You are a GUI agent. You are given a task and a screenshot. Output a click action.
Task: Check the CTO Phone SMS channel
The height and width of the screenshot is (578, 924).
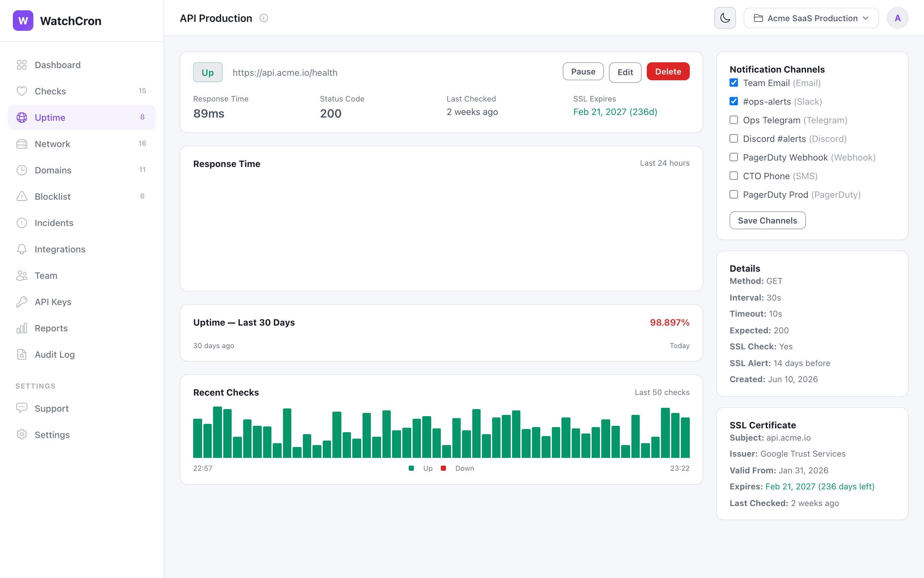pyautogui.click(x=733, y=176)
